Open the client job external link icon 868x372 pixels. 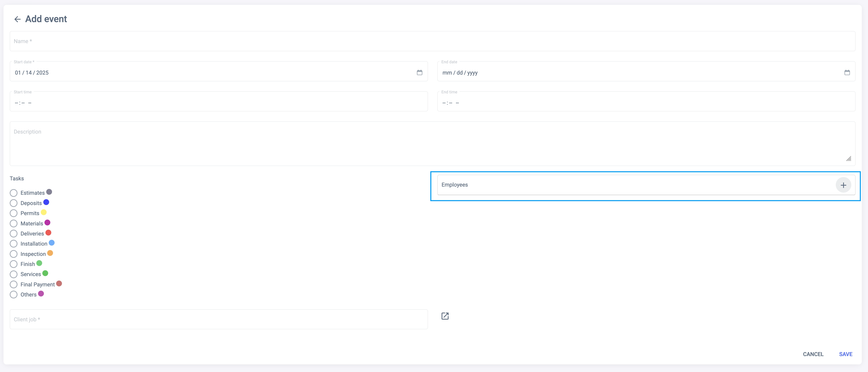click(x=445, y=316)
